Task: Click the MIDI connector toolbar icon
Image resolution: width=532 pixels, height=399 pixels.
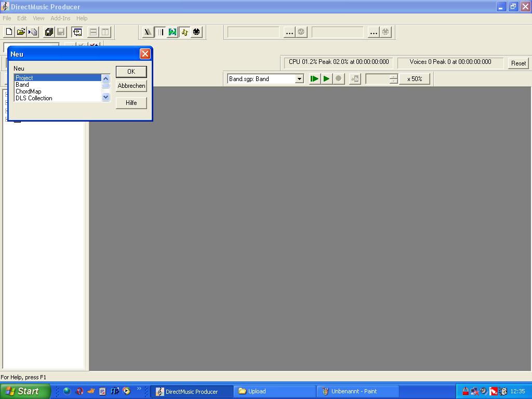Action: pyautogui.click(x=196, y=32)
